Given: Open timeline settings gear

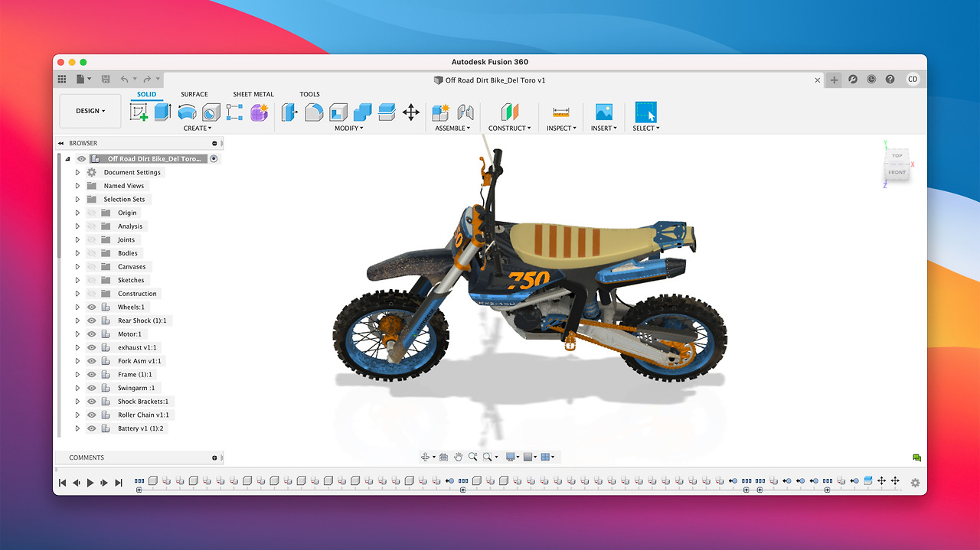Looking at the screenshot, I should pyautogui.click(x=915, y=483).
